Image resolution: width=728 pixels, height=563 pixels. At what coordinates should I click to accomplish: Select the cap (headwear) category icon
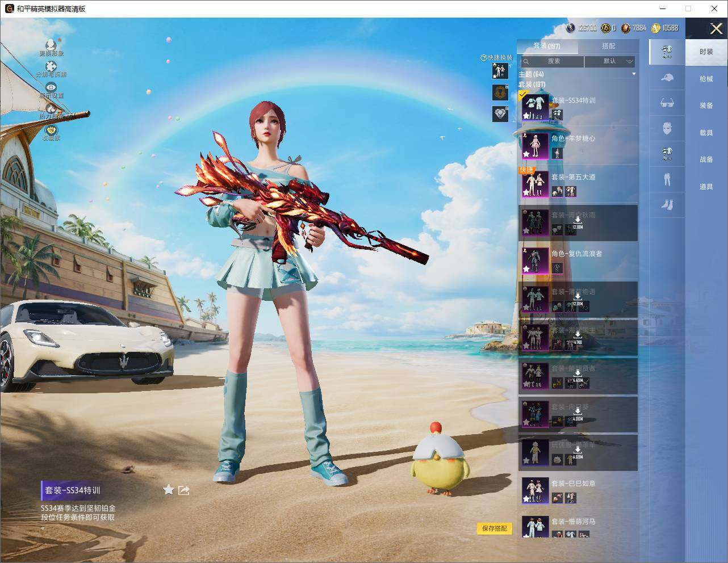click(x=667, y=78)
